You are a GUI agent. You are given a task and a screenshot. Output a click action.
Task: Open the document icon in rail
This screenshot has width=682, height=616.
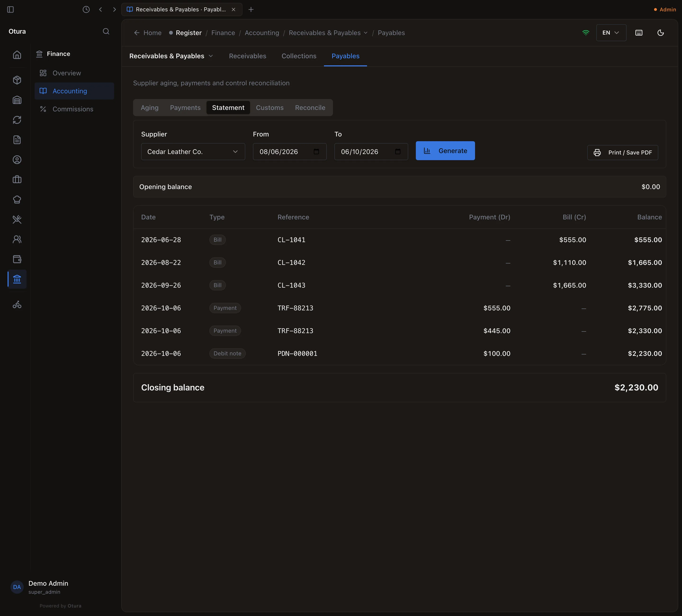[x=17, y=140]
